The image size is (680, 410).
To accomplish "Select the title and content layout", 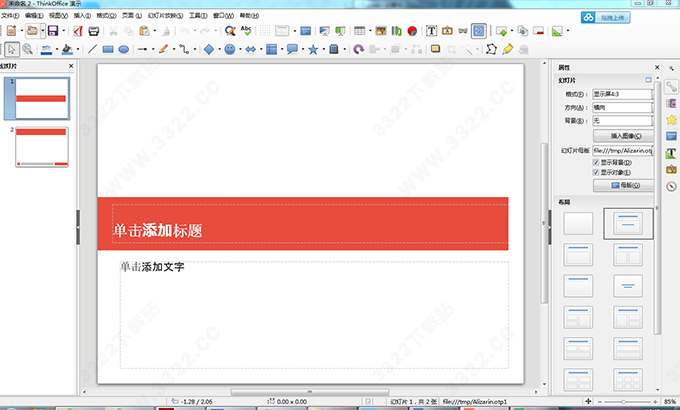I will [x=578, y=254].
